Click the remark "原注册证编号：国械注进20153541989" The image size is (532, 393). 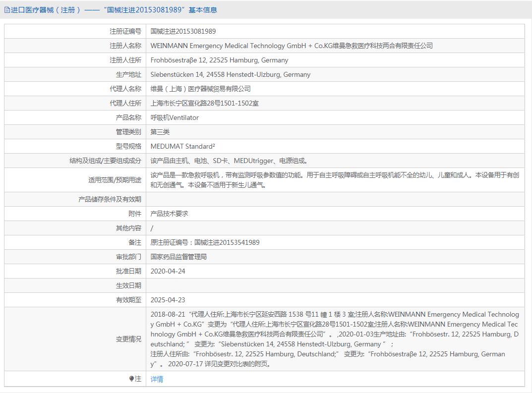tap(205, 242)
